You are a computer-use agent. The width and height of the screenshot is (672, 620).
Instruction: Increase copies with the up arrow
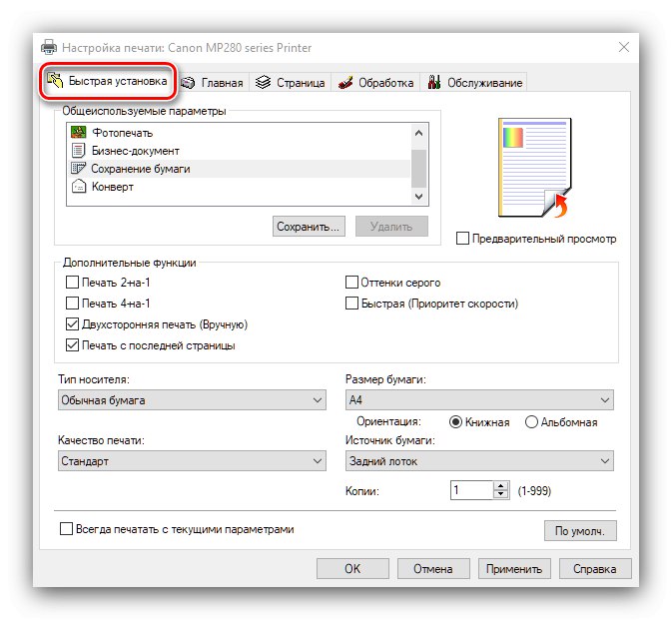click(x=500, y=486)
